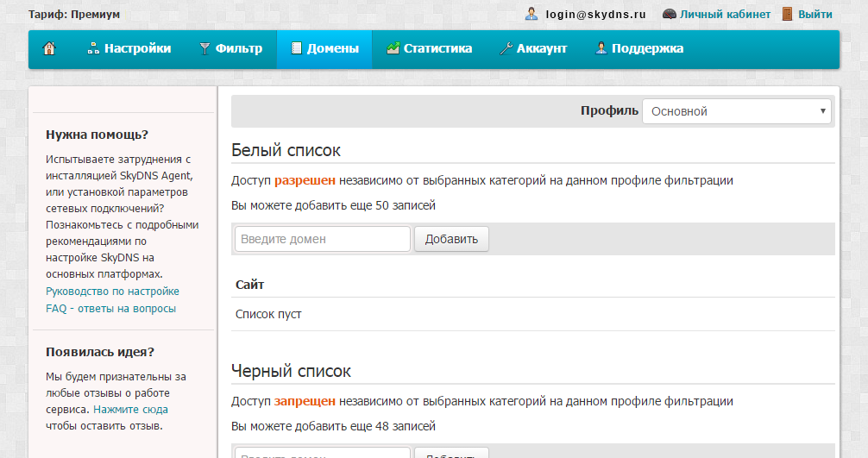Focus the white list Введите домен field

point(322,239)
